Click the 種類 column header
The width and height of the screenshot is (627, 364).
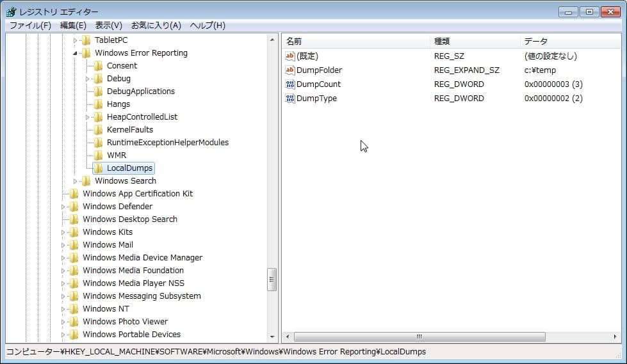click(474, 41)
